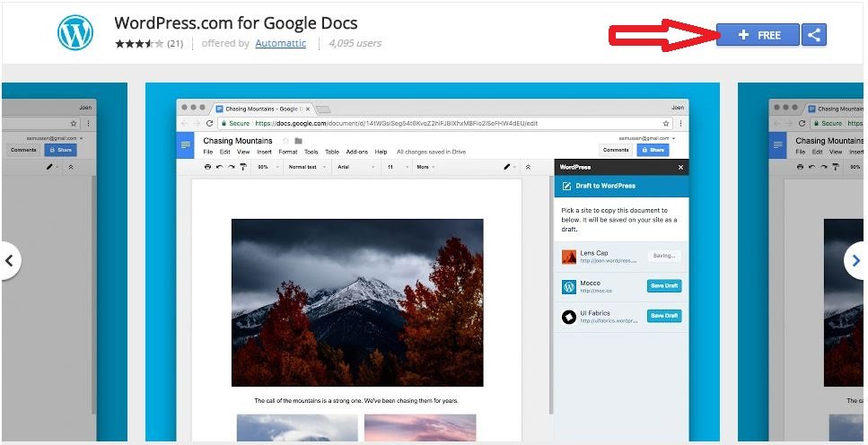The height and width of the screenshot is (445, 868).
Task: Open the Add-ons menu in the center preview
Action: (357, 152)
